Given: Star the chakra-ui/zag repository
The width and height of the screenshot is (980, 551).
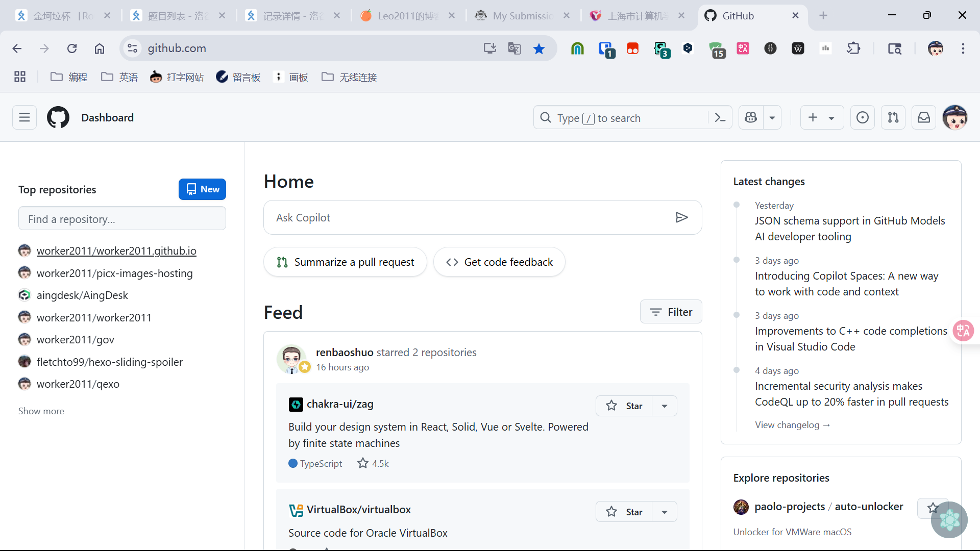Looking at the screenshot, I should coord(624,406).
